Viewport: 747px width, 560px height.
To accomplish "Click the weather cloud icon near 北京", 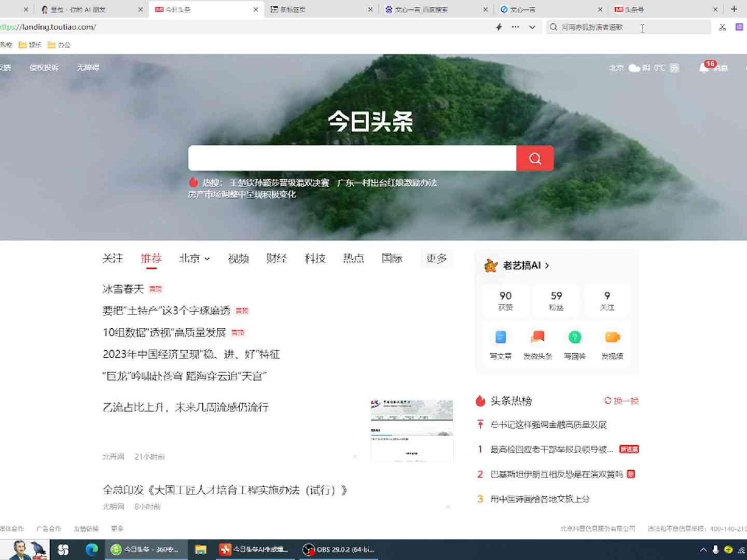I will (634, 68).
